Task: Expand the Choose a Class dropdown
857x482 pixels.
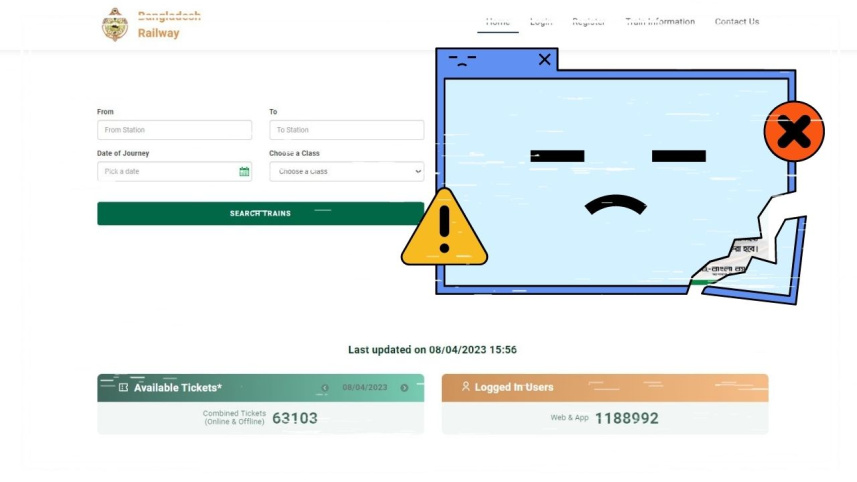Action: point(347,172)
